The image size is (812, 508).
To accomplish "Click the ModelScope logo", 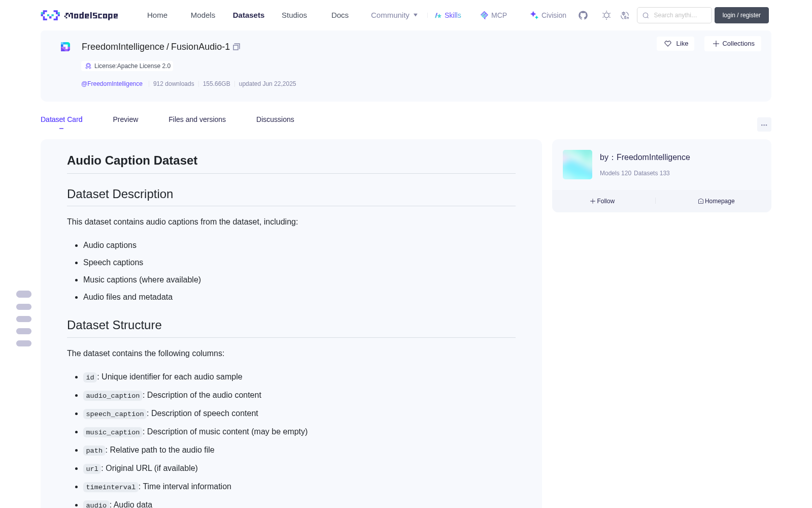I will click(x=79, y=15).
